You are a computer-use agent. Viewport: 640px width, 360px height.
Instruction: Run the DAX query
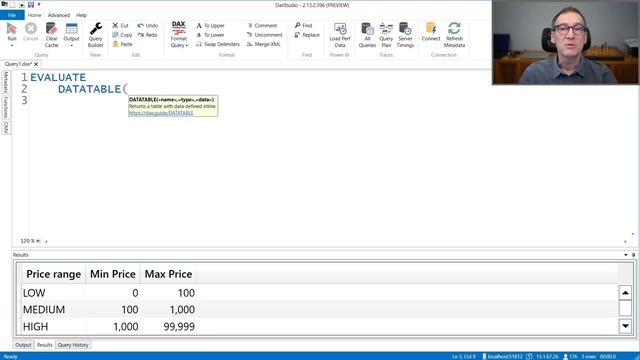12,31
